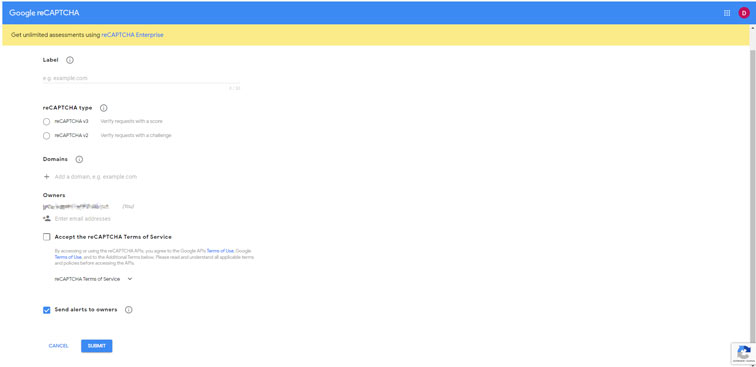Show info icon beside Domains
756x367 pixels.
[79, 159]
